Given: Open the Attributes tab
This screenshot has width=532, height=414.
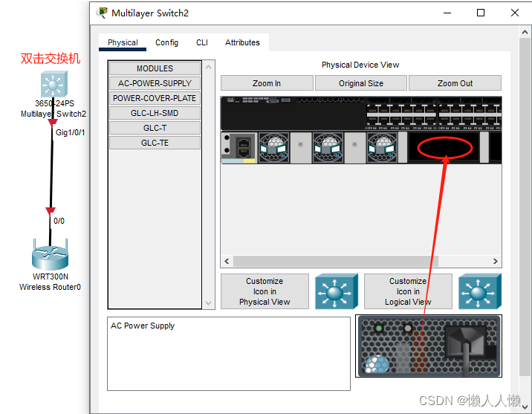Looking at the screenshot, I should tap(242, 42).
